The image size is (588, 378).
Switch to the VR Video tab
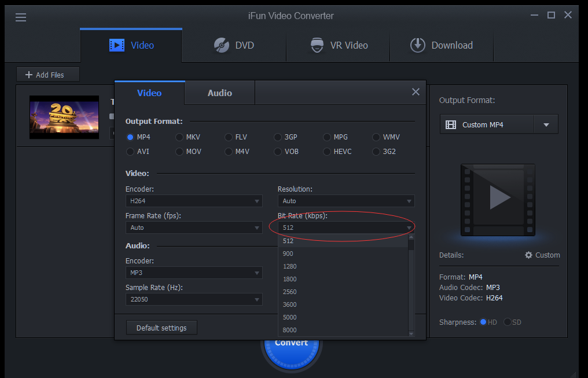coord(338,45)
